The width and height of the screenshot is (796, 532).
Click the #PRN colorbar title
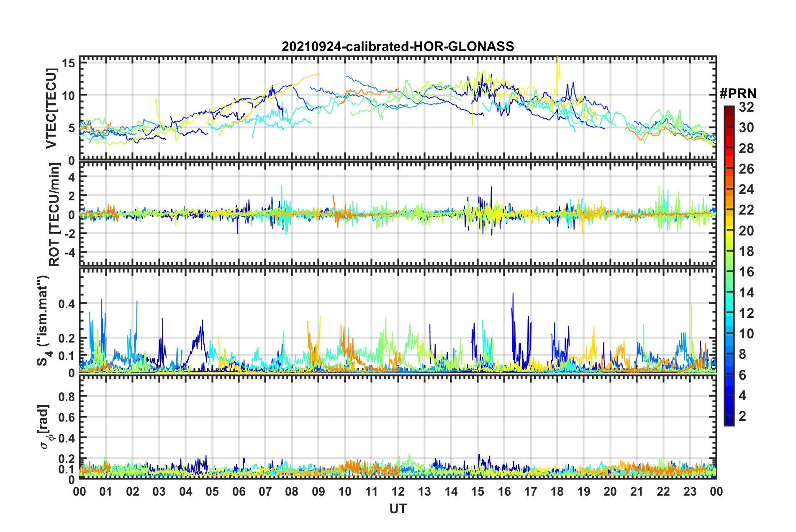pos(738,94)
